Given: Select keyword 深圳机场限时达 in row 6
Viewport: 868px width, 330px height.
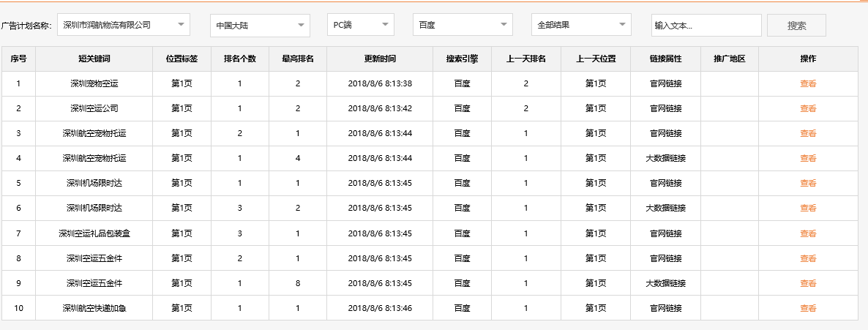Looking at the screenshot, I should (x=94, y=209).
